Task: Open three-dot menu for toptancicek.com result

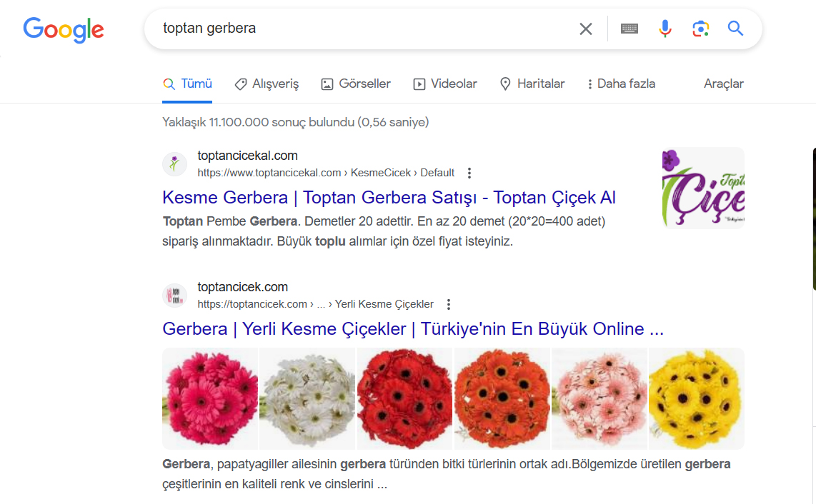Action: pyautogui.click(x=449, y=305)
